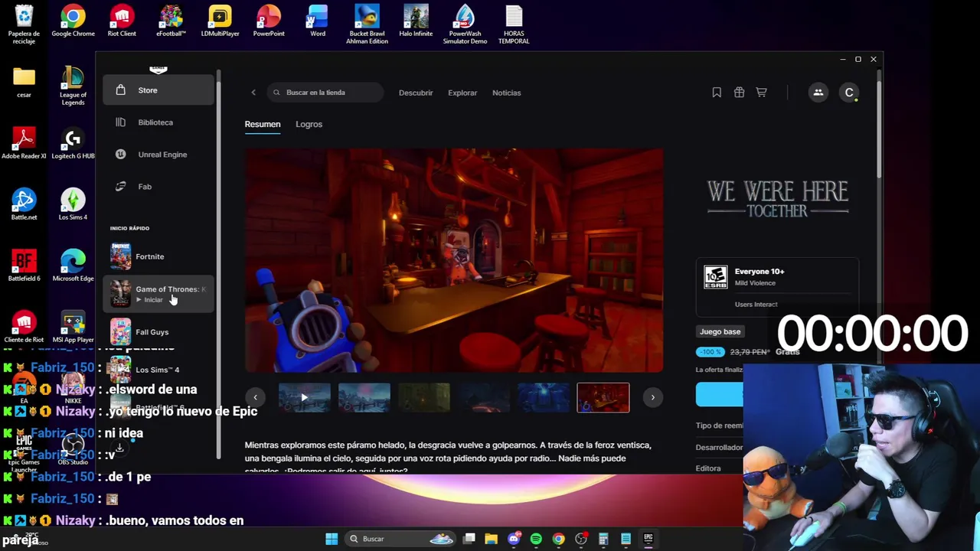980x551 pixels.
Task: Open the Store section in sidebar
Action: click(158, 90)
